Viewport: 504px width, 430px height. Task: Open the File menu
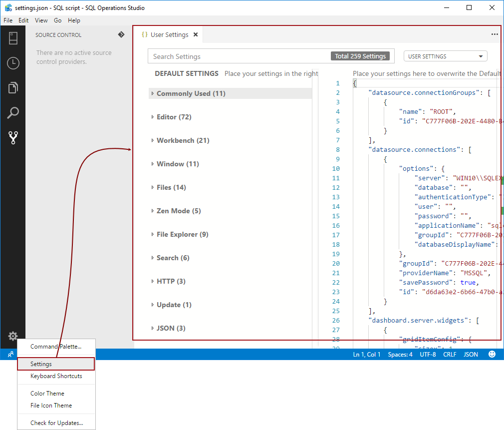click(7, 20)
